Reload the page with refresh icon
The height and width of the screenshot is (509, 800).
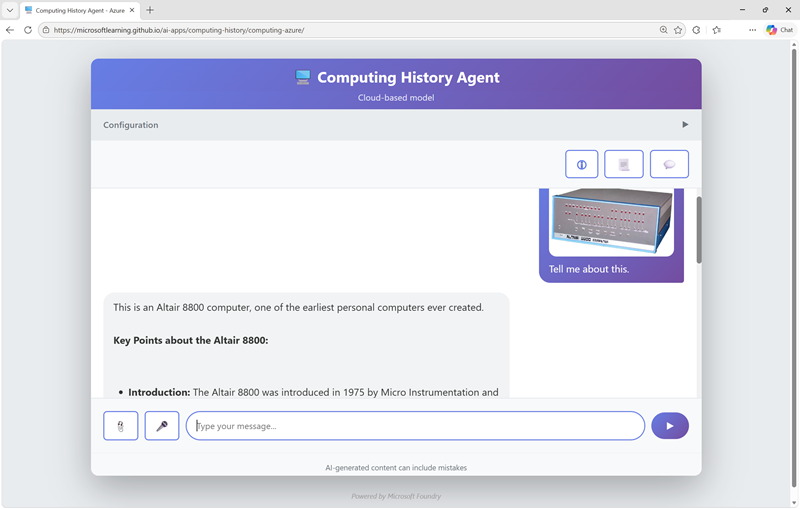[x=28, y=30]
